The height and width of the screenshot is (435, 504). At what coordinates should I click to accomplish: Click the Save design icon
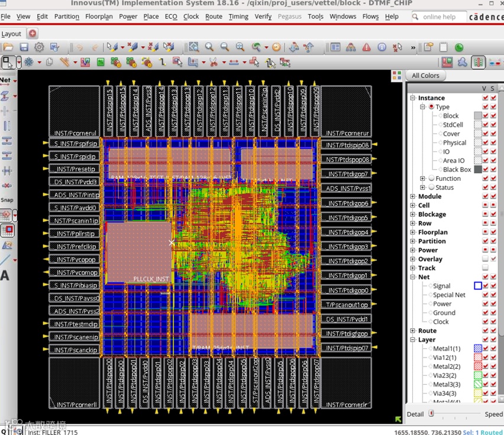24,47
